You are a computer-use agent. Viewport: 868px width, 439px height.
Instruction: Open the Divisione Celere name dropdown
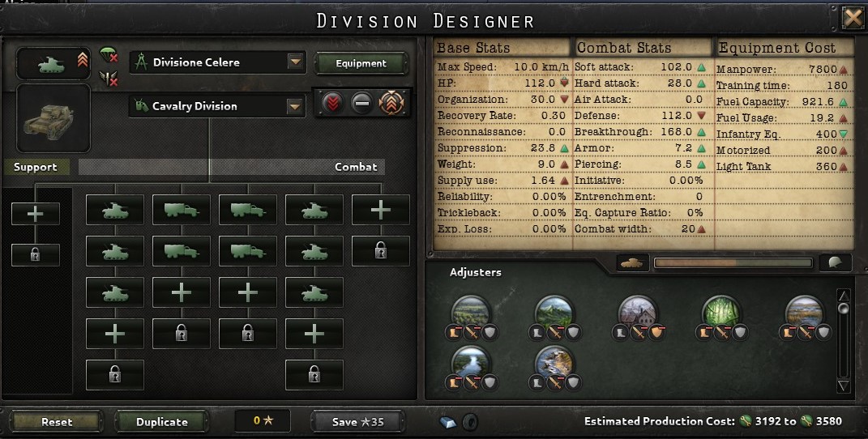tap(296, 62)
